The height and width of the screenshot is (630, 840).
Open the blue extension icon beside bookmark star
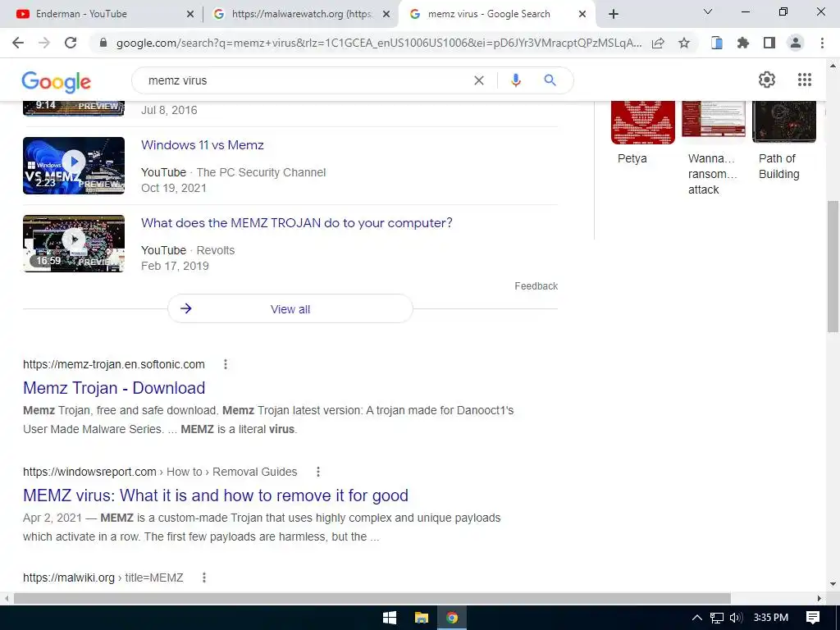point(717,43)
